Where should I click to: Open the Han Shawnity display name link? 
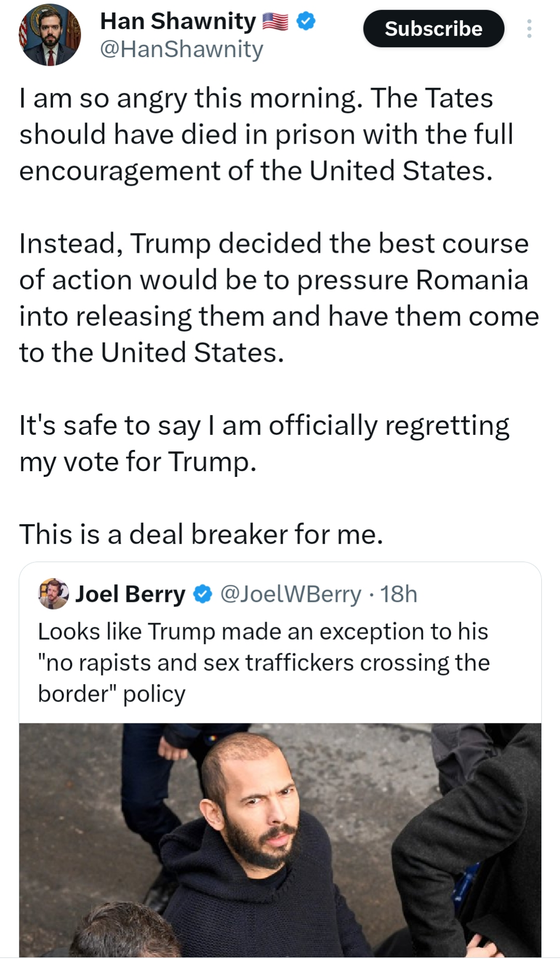178,21
